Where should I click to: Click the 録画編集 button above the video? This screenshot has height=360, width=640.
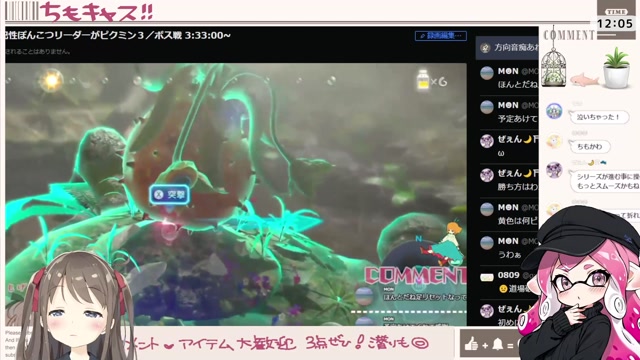(441, 36)
